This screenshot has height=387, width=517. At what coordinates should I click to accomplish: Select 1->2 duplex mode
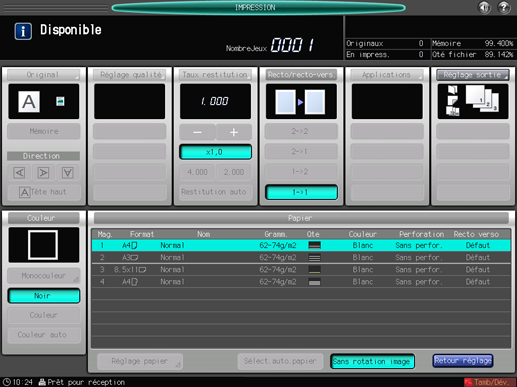pos(301,172)
